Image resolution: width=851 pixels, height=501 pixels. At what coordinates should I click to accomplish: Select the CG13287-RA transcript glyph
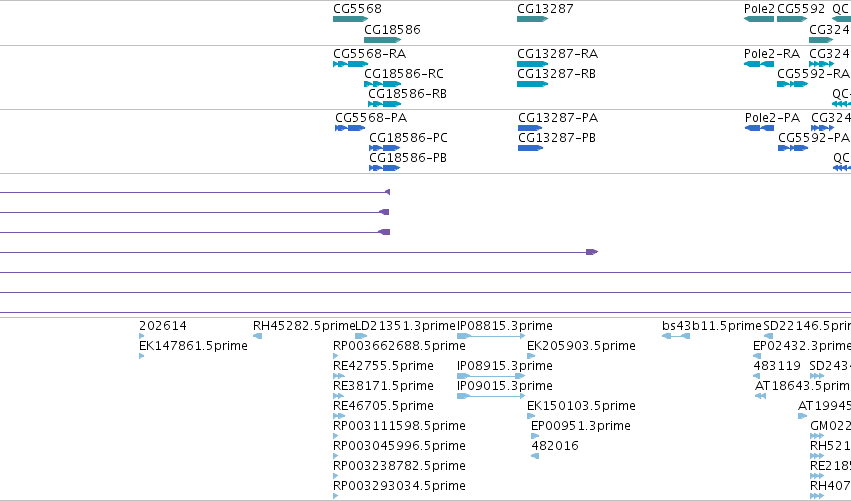pos(532,65)
